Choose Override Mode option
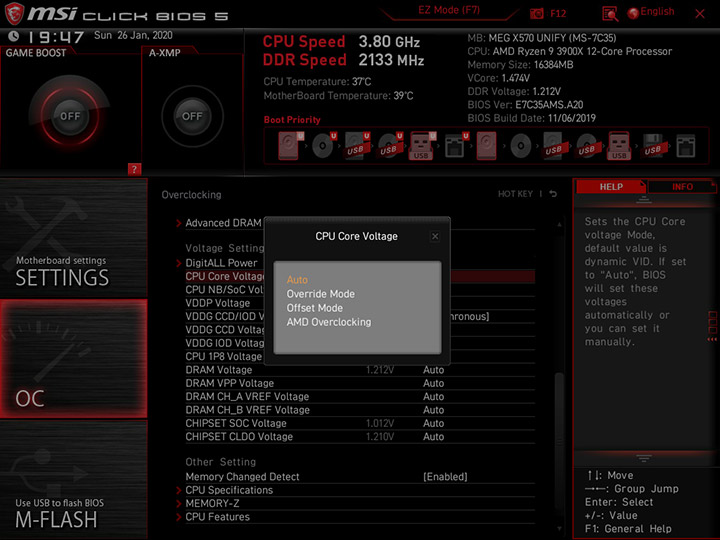Screen dimensions: 720x540 click(321, 294)
